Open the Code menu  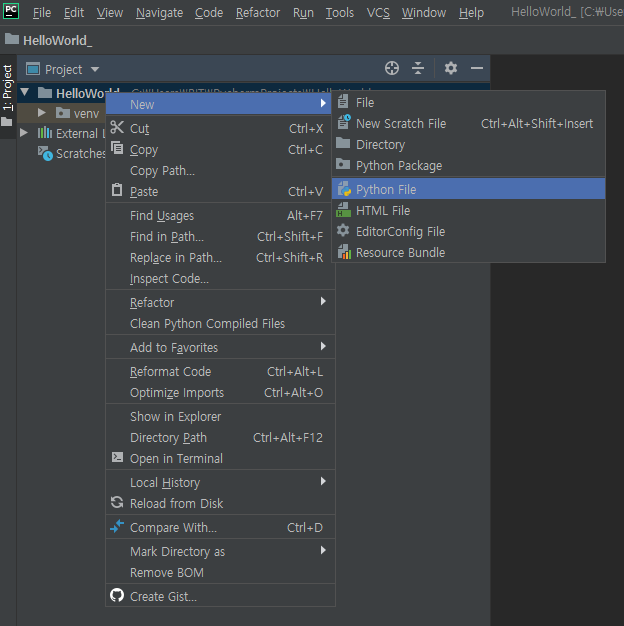point(209,13)
